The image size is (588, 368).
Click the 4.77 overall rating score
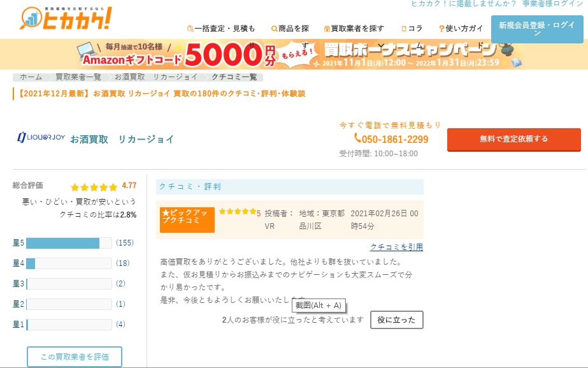pyautogui.click(x=129, y=186)
